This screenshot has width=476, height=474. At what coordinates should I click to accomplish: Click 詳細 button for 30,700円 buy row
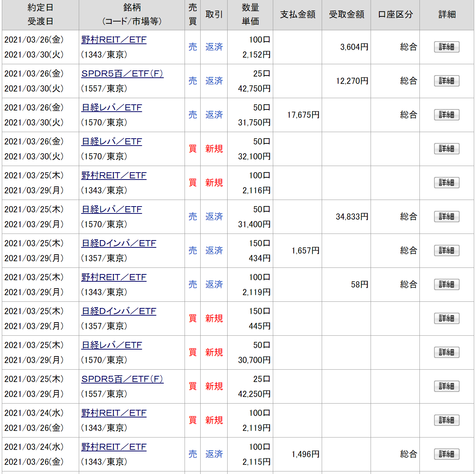[x=446, y=352]
